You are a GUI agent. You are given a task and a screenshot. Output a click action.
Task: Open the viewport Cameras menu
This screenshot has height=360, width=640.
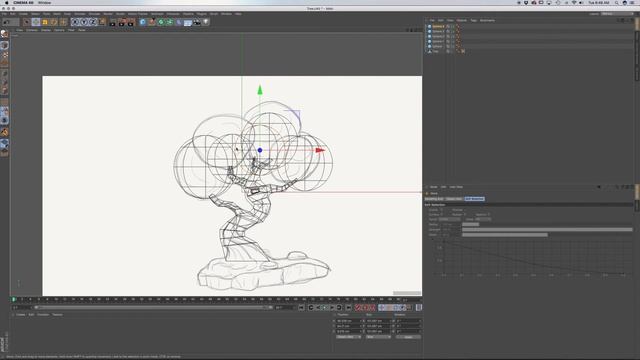(x=32, y=30)
